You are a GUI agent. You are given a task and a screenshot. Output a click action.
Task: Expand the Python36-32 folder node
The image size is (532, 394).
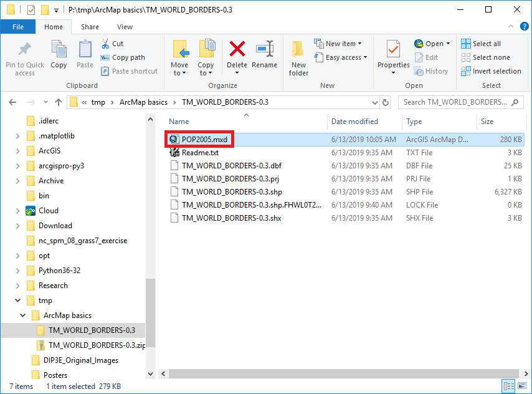17,271
